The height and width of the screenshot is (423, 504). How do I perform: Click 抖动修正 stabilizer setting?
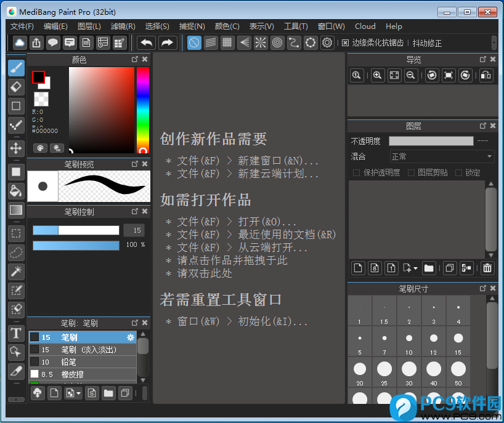427,43
